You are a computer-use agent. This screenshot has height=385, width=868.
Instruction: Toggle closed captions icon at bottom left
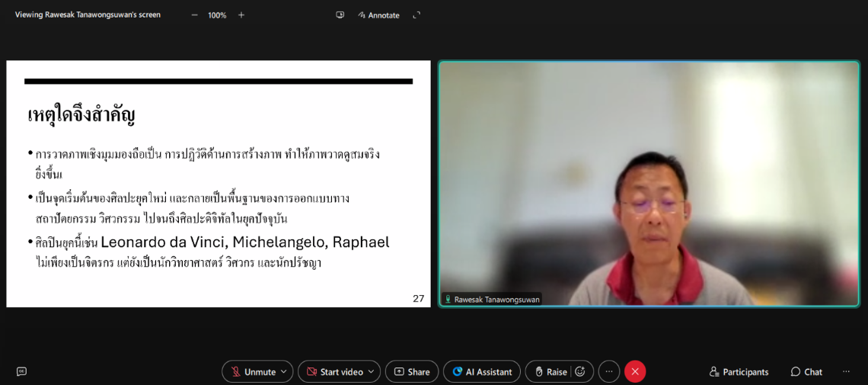coord(21,371)
